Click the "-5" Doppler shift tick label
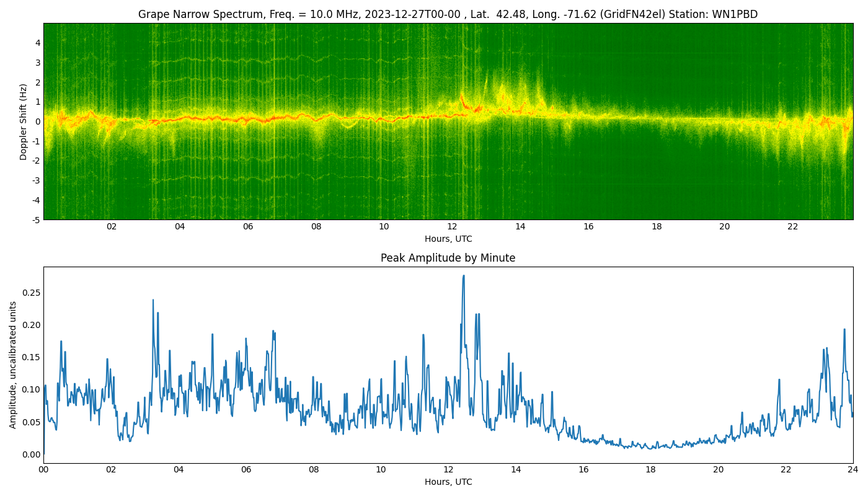This screenshot has width=868, height=496. pyautogui.click(x=36, y=219)
